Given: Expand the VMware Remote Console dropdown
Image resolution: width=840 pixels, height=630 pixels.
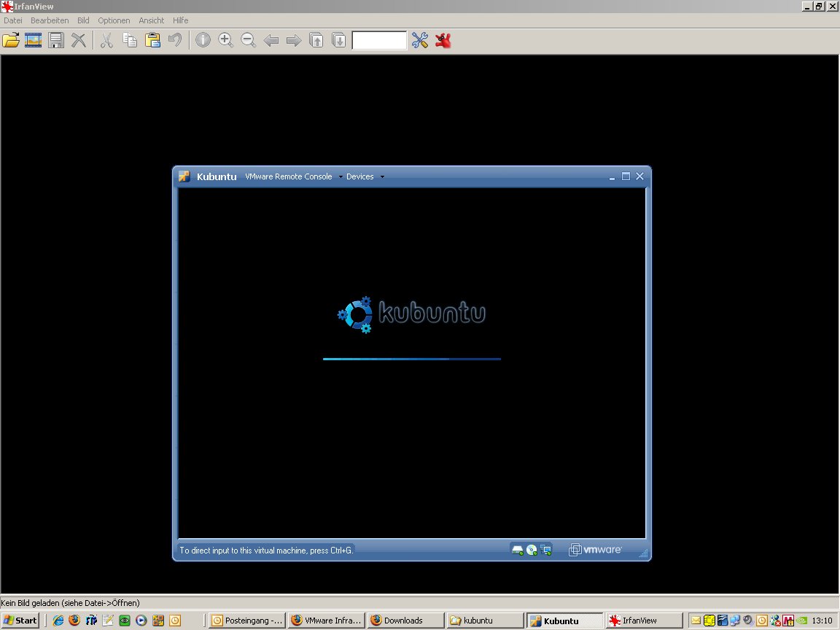Looking at the screenshot, I should pyautogui.click(x=294, y=176).
